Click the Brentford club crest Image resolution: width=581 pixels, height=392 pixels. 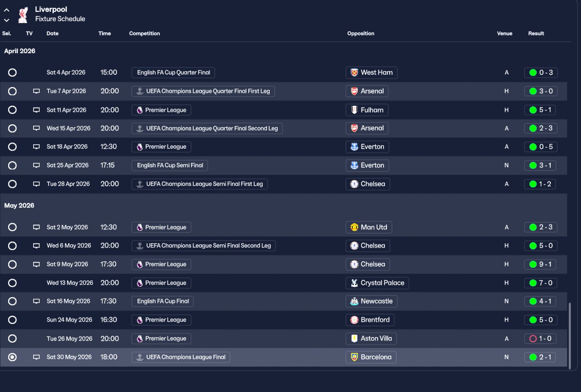(x=355, y=320)
